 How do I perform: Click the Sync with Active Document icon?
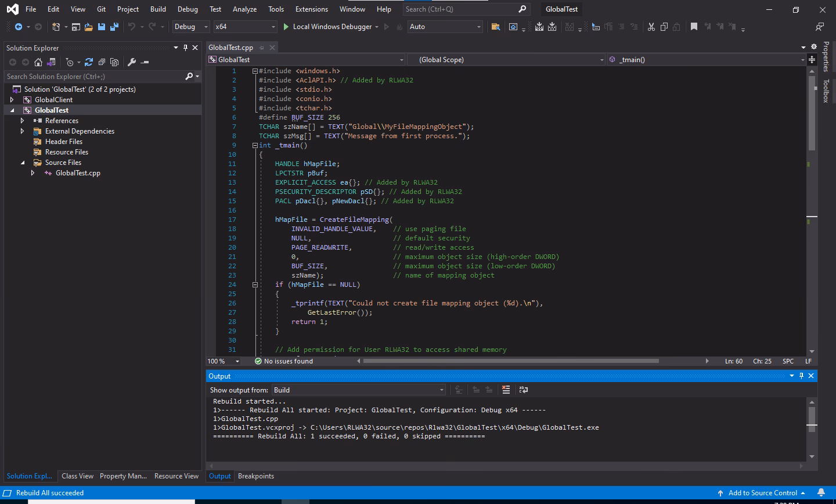pyautogui.click(x=88, y=62)
